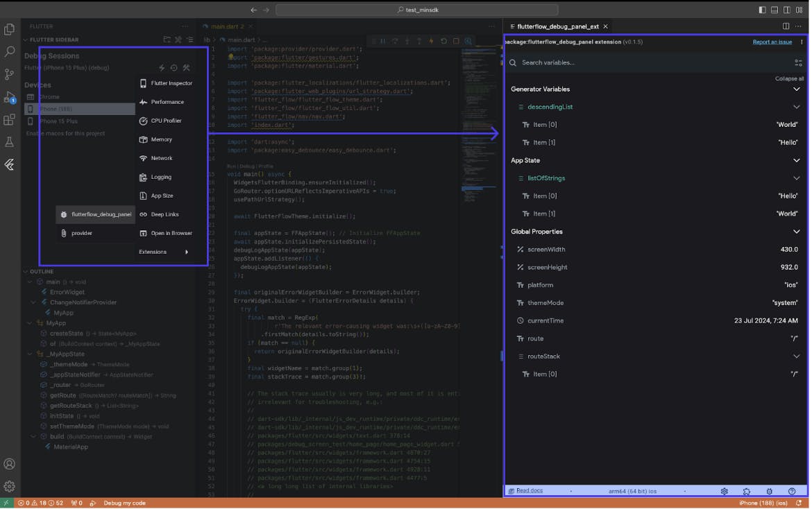Select Flutter Inspector from the menu
This screenshot has height=509, width=812.
click(171, 83)
